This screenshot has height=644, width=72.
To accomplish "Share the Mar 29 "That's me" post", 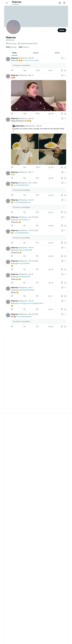I will [65, 71].
